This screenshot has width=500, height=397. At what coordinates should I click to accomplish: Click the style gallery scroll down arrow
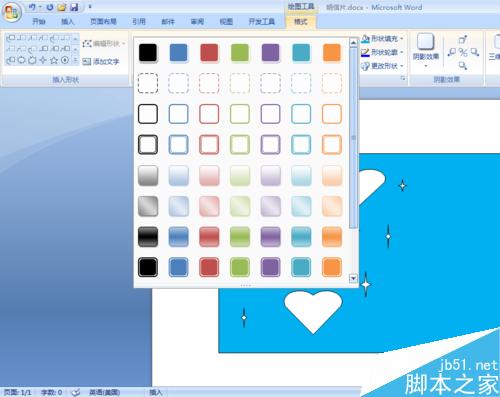pyautogui.click(x=353, y=278)
